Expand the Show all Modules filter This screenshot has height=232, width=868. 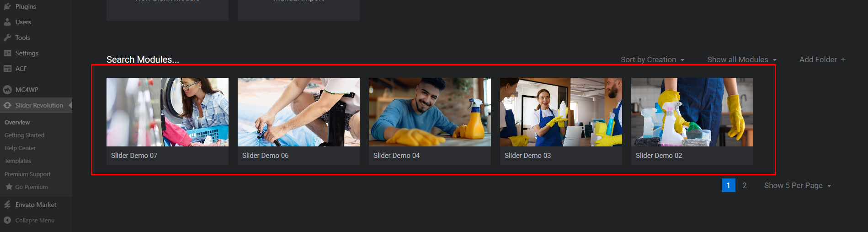click(742, 59)
